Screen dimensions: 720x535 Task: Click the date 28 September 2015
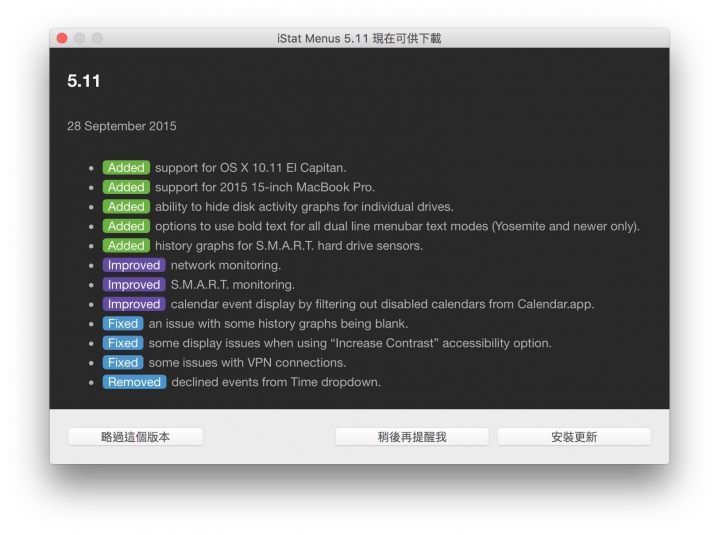click(x=122, y=126)
